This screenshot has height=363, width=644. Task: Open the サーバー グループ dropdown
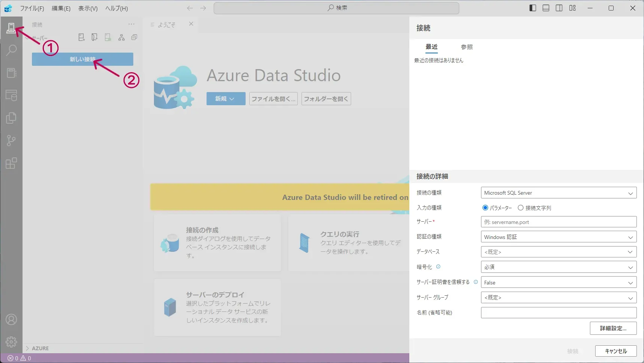pos(559,298)
